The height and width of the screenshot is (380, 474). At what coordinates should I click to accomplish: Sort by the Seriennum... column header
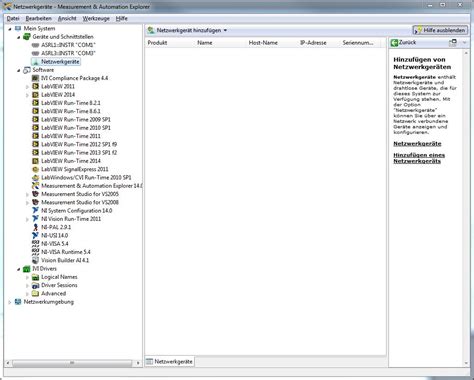361,43
